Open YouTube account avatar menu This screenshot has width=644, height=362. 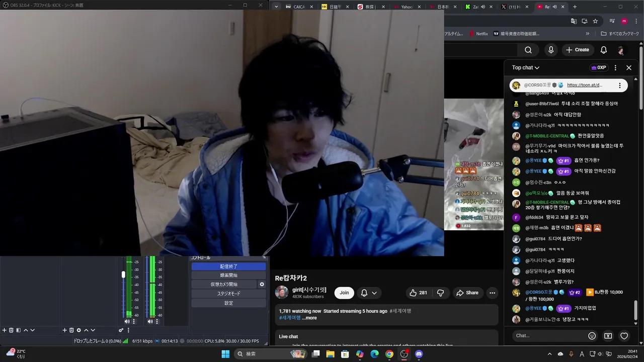click(x=621, y=50)
